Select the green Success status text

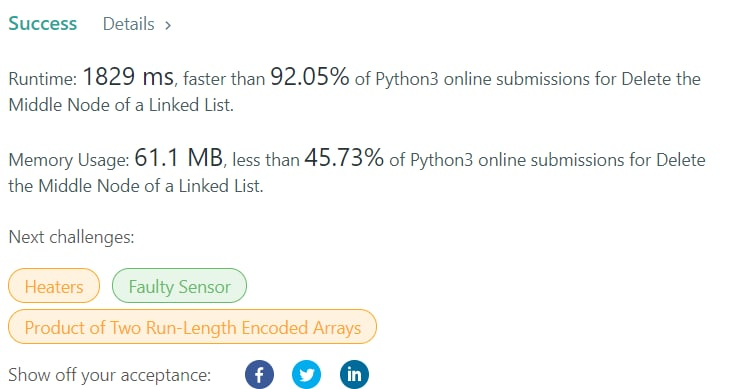click(x=43, y=24)
